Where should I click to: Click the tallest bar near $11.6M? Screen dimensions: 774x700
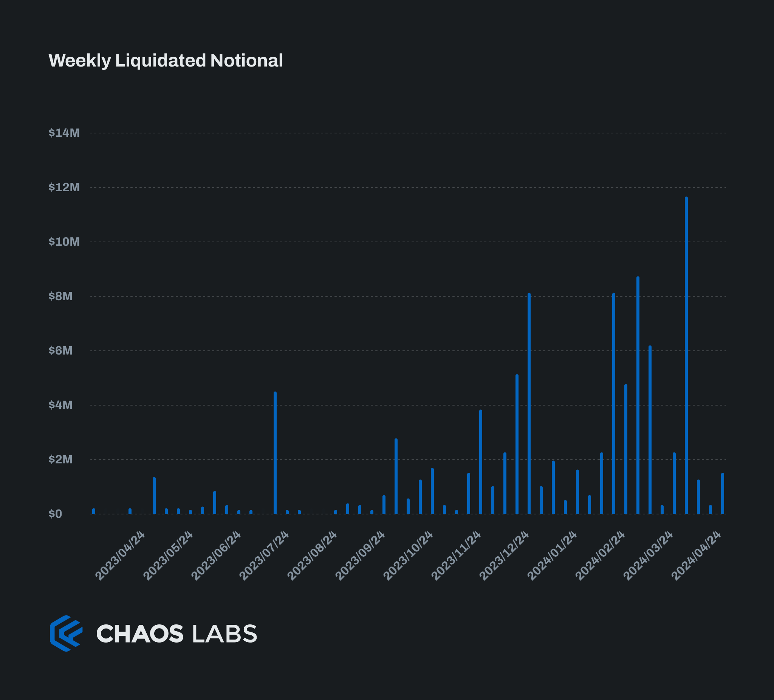click(686, 355)
